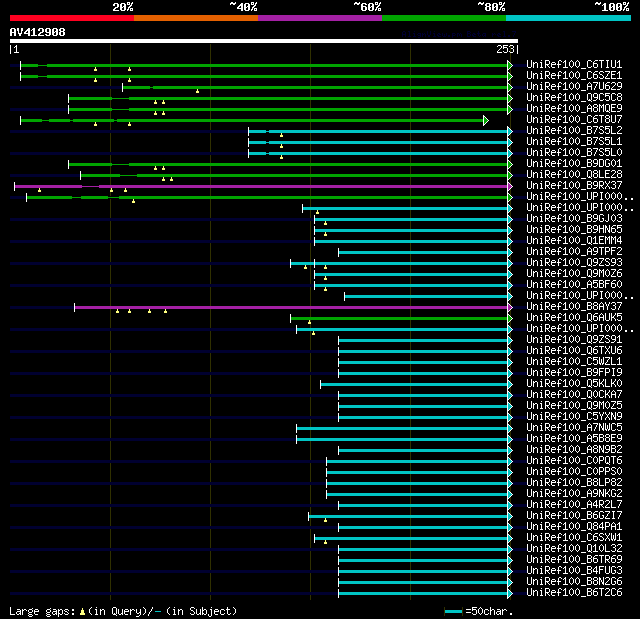Select the UniRef100_Q9M0Z6 label
The width and height of the screenshot is (640, 619).
(x=574, y=274)
